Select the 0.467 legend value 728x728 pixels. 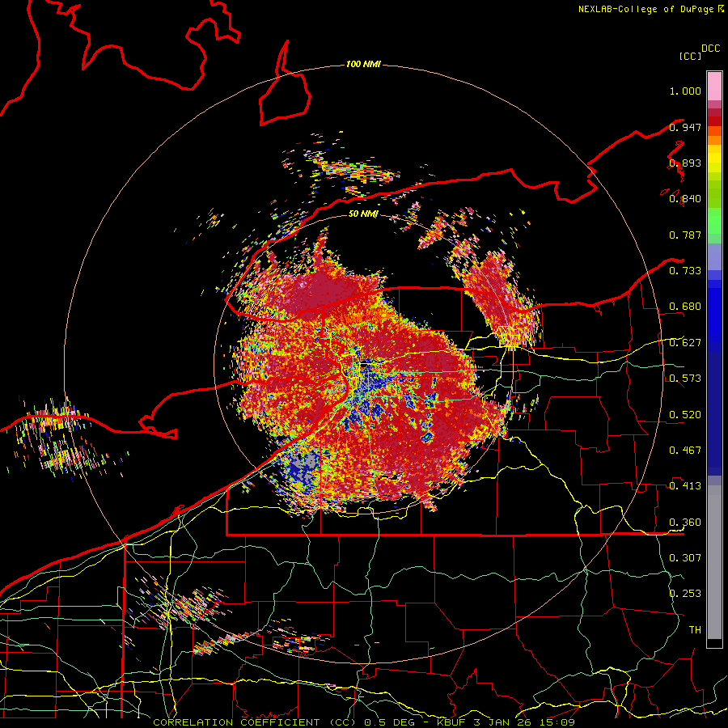685,450
